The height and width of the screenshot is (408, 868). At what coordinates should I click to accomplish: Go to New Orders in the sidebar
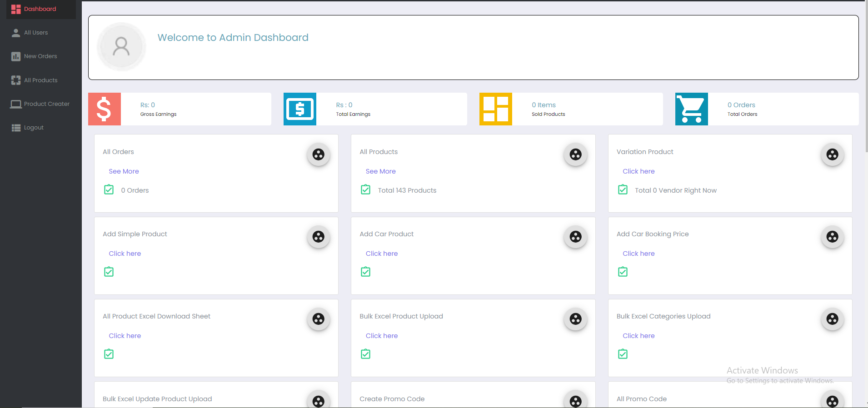pyautogui.click(x=40, y=56)
